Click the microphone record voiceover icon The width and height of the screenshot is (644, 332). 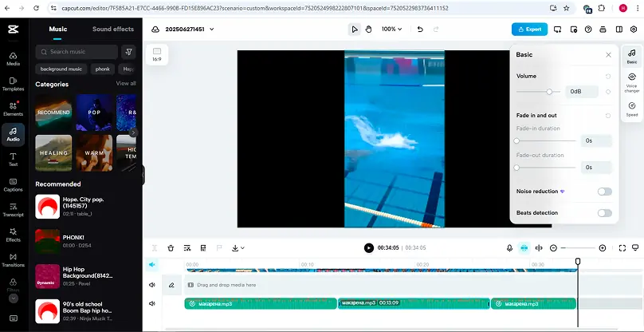[509, 247]
